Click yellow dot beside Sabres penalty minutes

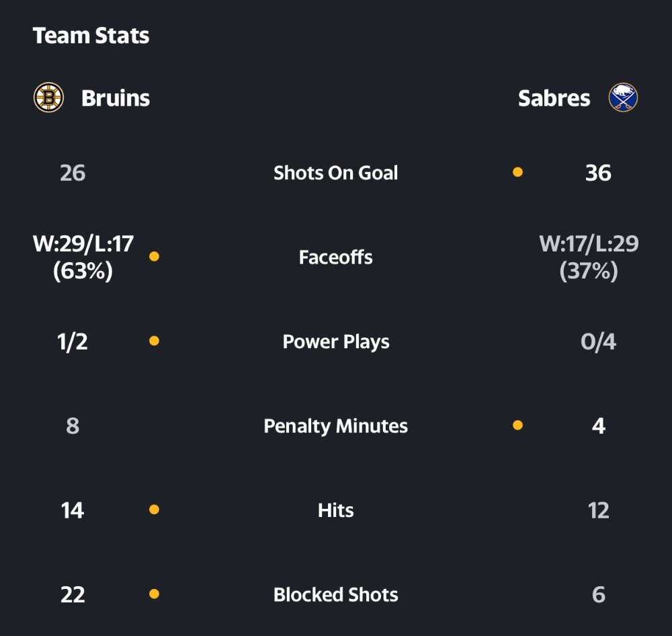[x=517, y=425]
